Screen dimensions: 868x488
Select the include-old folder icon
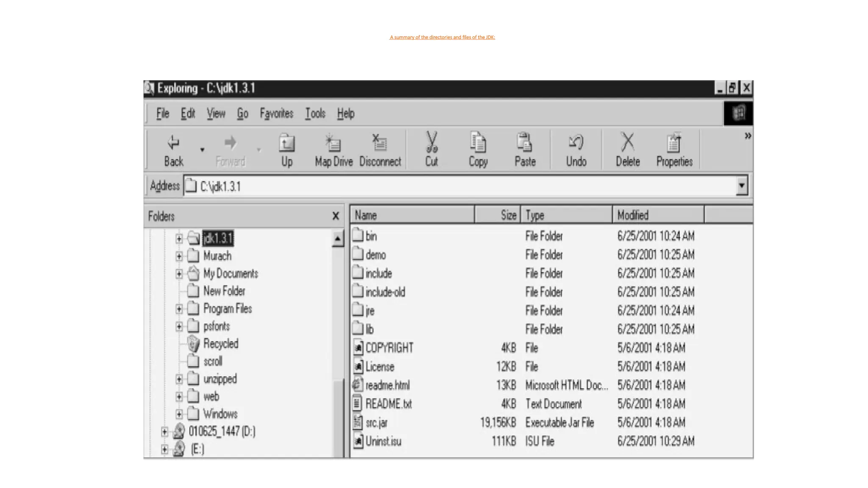[x=358, y=291]
